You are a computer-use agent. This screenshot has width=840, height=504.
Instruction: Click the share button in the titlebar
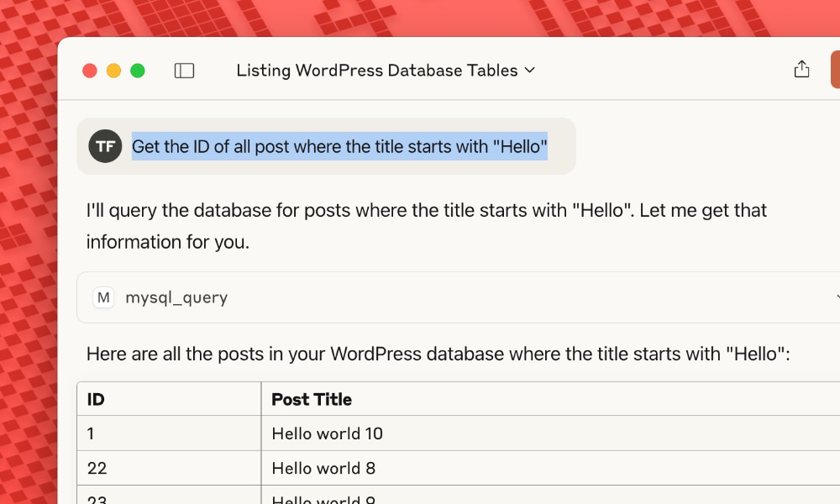pyautogui.click(x=801, y=70)
